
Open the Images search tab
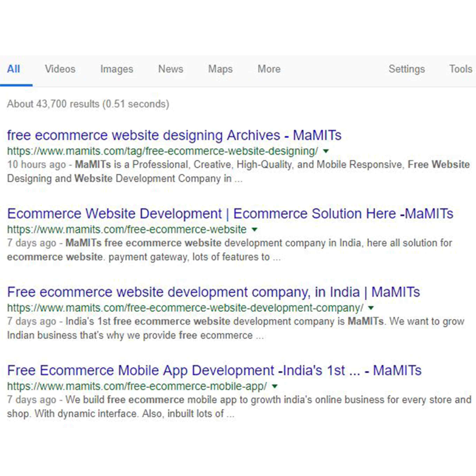click(x=117, y=69)
